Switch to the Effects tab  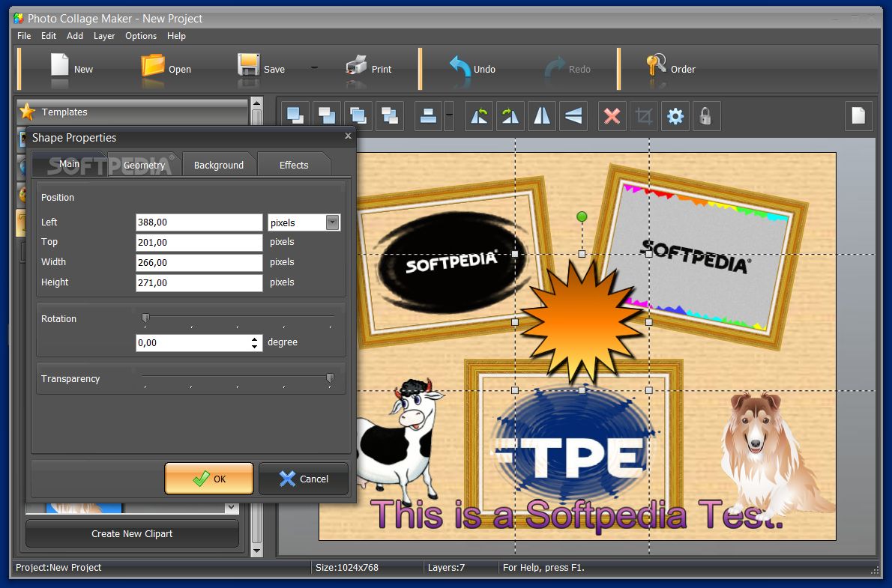[294, 165]
